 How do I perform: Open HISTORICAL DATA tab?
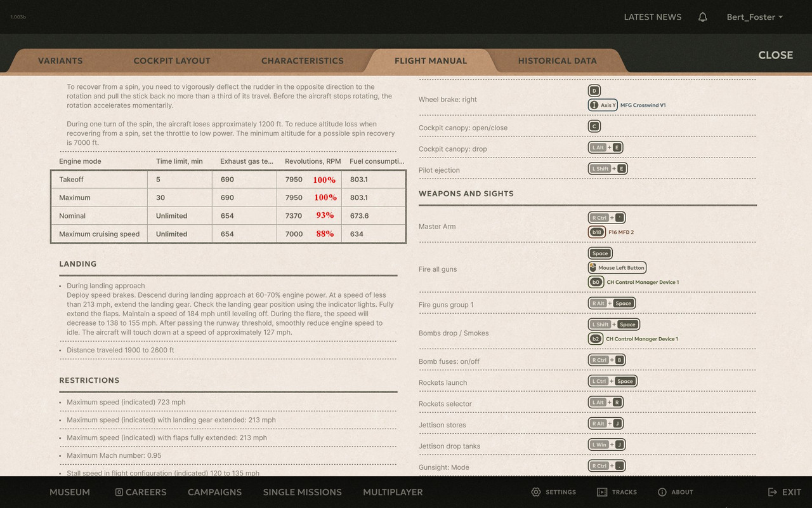pyautogui.click(x=557, y=61)
